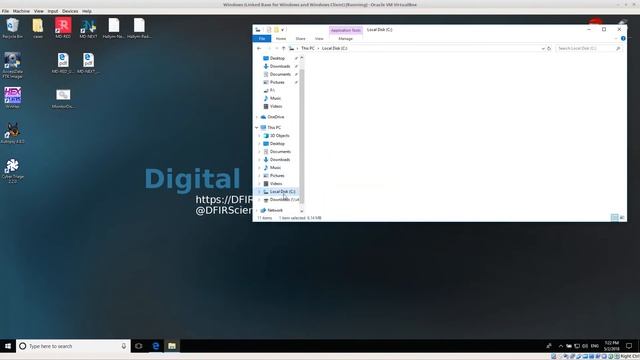The height and width of the screenshot is (360, 640).
Task: Select the second Hallym text file icon
Action: (x=139, y=28)
